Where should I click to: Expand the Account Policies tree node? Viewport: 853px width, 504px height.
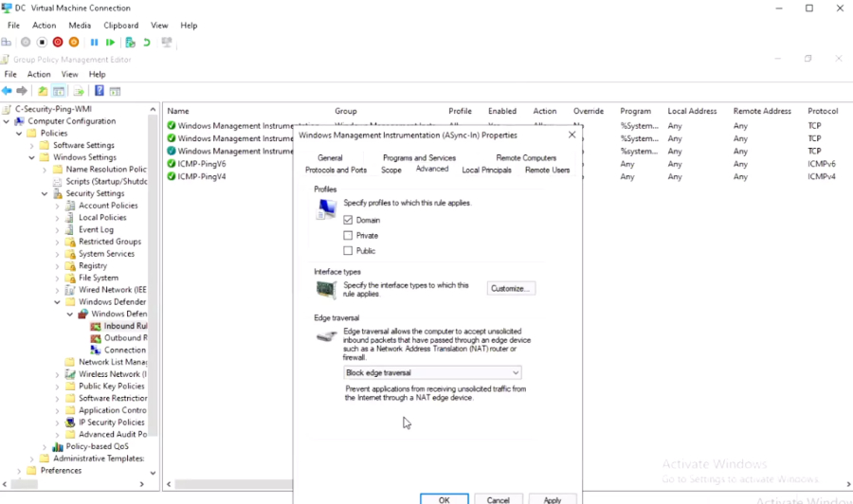(x=57, y=206)
